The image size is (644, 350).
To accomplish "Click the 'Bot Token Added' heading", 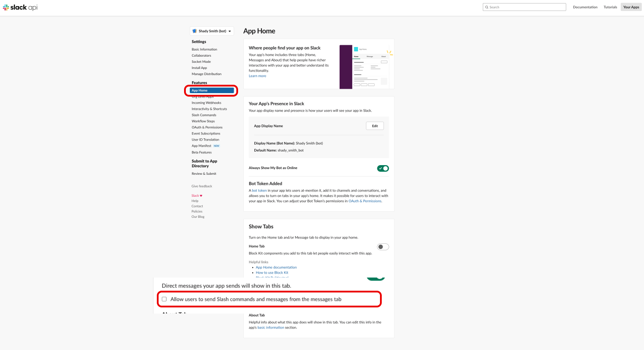I will coord(265,184).
